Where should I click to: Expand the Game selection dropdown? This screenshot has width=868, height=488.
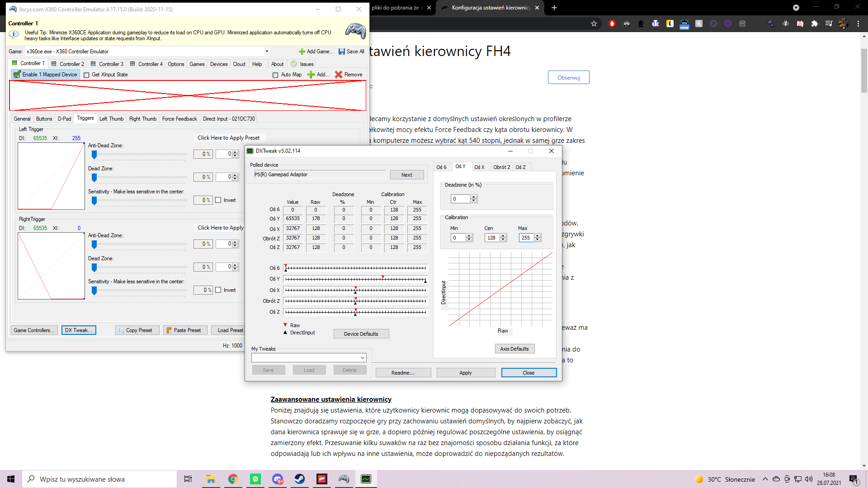[267, 52]
